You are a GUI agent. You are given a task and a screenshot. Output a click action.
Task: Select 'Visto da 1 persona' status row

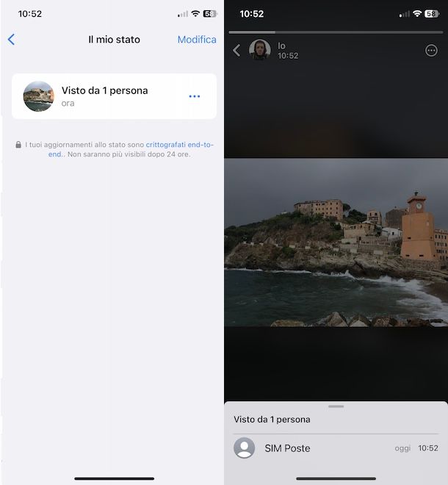tap(114, 96)
